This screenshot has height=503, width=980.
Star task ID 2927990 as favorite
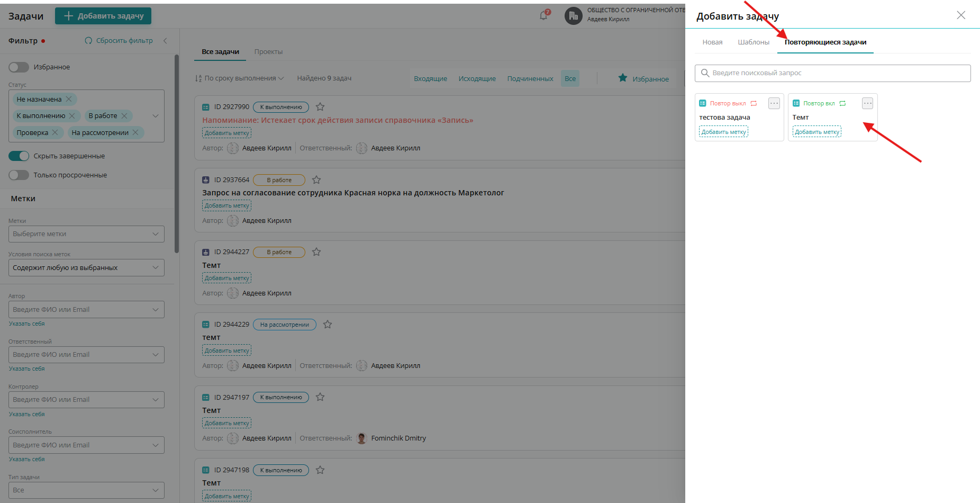[x=320, y=106]
